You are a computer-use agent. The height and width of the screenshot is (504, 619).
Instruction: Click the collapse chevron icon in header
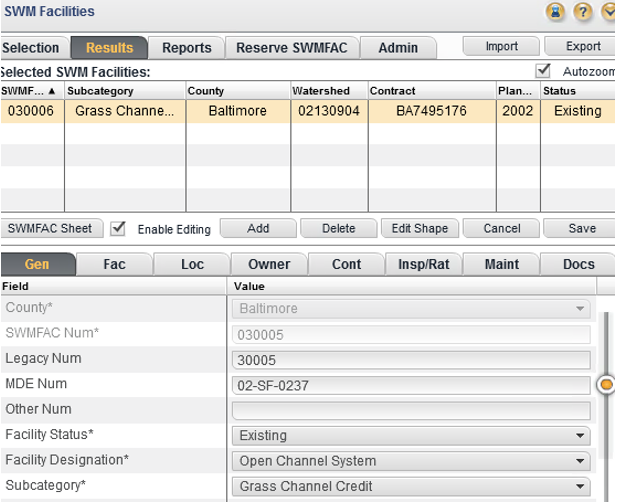(609, 12)
